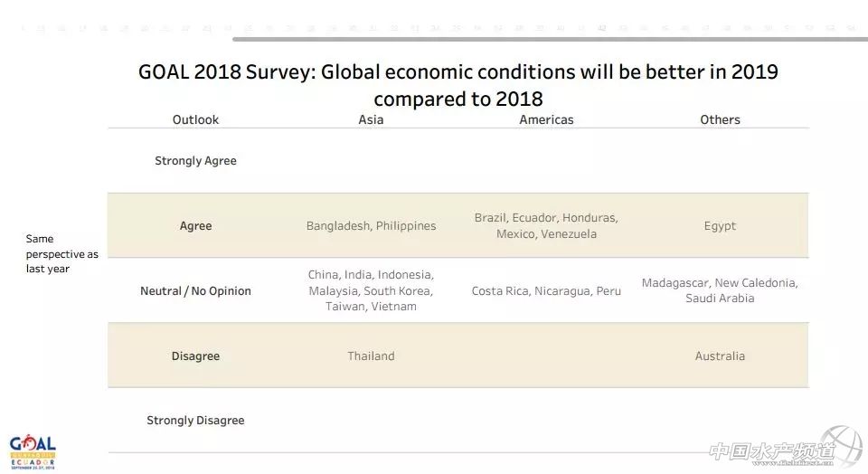The height and width of the screenshot is (474, 868).
Task: Select the Agree row label
Action: pos(195,226)
